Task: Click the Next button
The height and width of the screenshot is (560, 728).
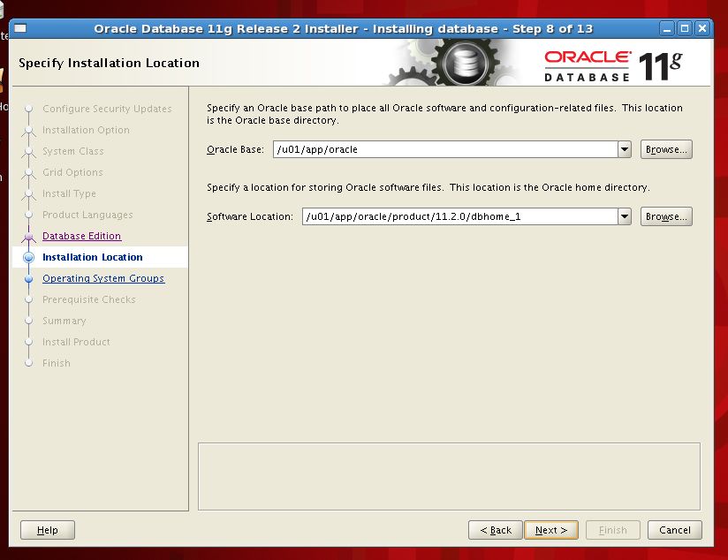Action: 550,530
